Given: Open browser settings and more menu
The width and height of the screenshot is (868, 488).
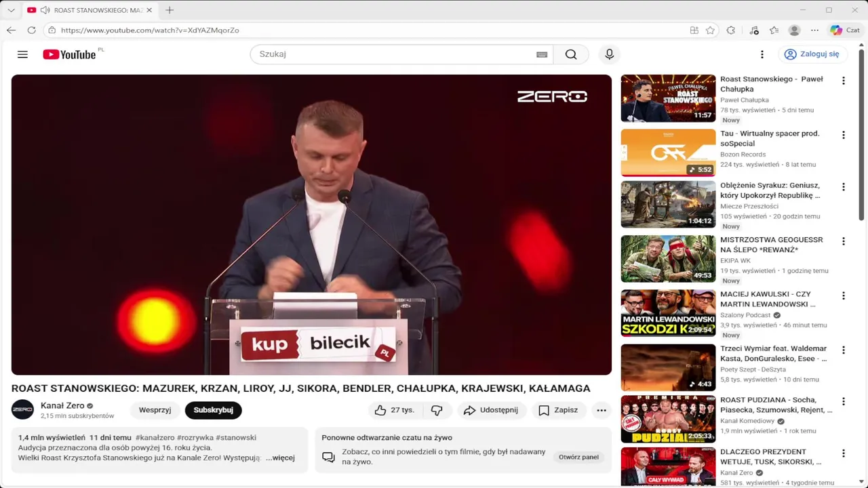Looking at the screenshot, I should [x=814, y=30].
